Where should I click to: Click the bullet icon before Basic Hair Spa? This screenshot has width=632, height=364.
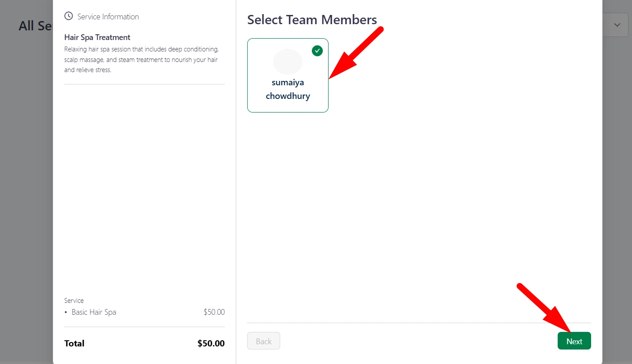pyautogui.click(x=66, y=312)
